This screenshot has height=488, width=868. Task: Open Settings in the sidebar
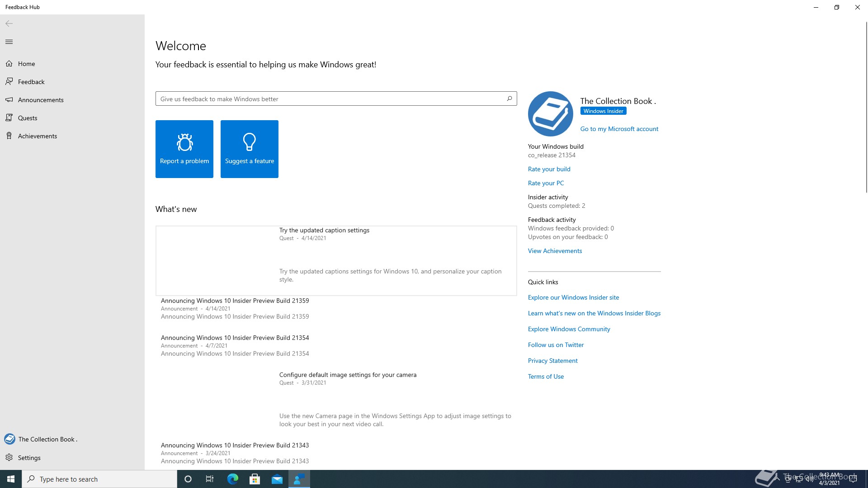[72, 458]
